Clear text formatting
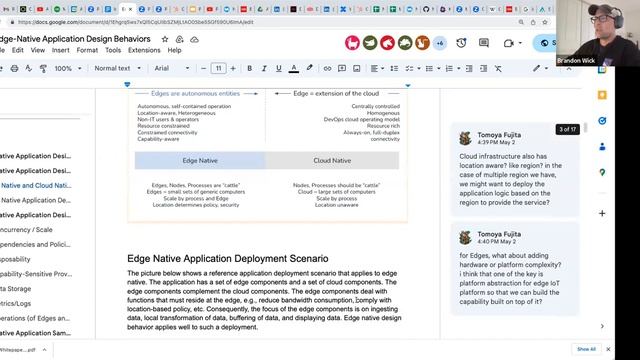 click(498, 68)
